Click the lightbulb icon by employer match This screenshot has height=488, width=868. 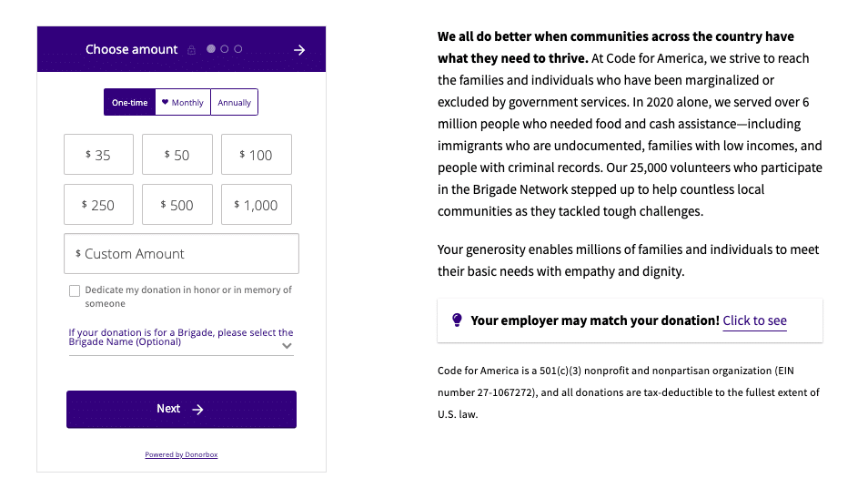point(458,320)
